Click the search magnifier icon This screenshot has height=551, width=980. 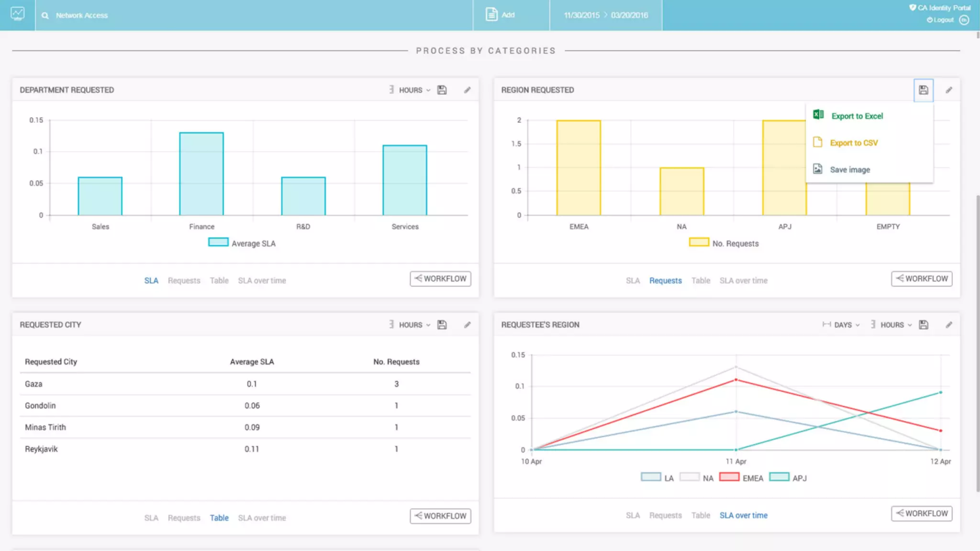[45, 15]
